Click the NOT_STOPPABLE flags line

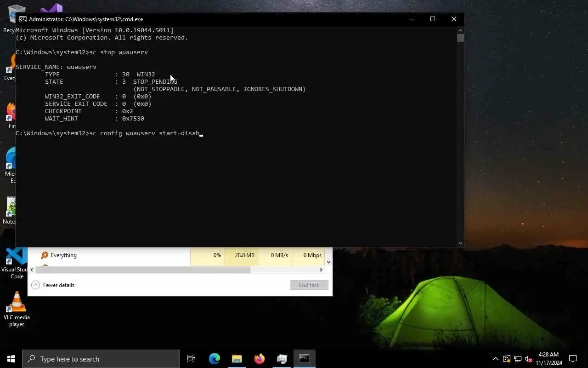point(220,89)
